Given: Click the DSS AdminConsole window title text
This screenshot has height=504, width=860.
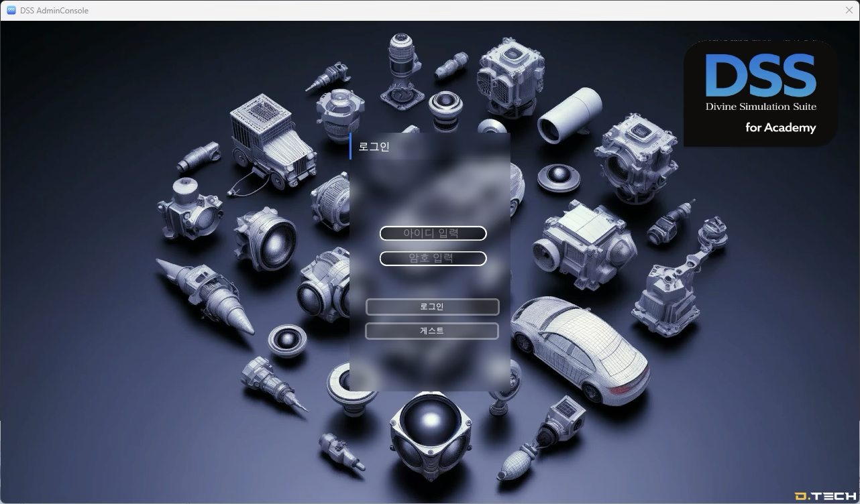Looking at the screenshot, I should (x=54, y=11).
